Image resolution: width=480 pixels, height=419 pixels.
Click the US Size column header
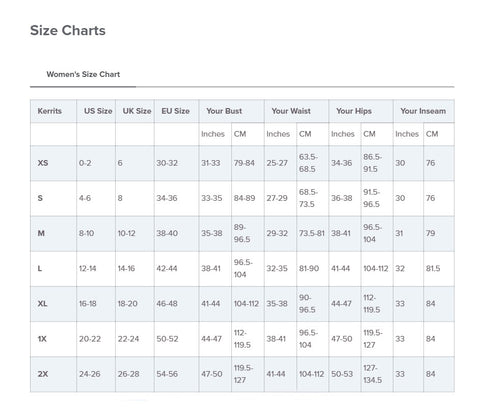click(x=96, y=111)
